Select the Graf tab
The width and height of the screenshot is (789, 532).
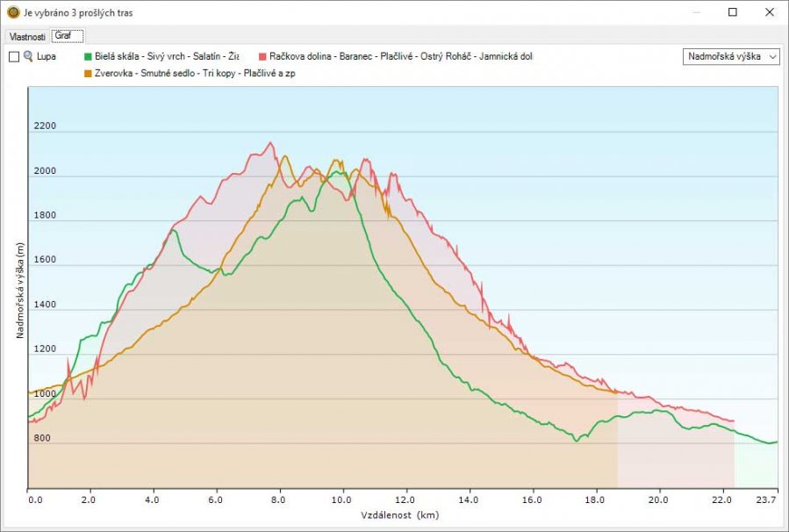tap(63, 36)
